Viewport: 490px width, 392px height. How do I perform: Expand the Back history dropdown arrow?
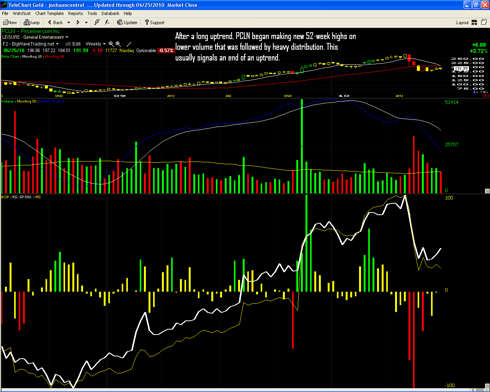pyautogui.click(x=69, y=23)
